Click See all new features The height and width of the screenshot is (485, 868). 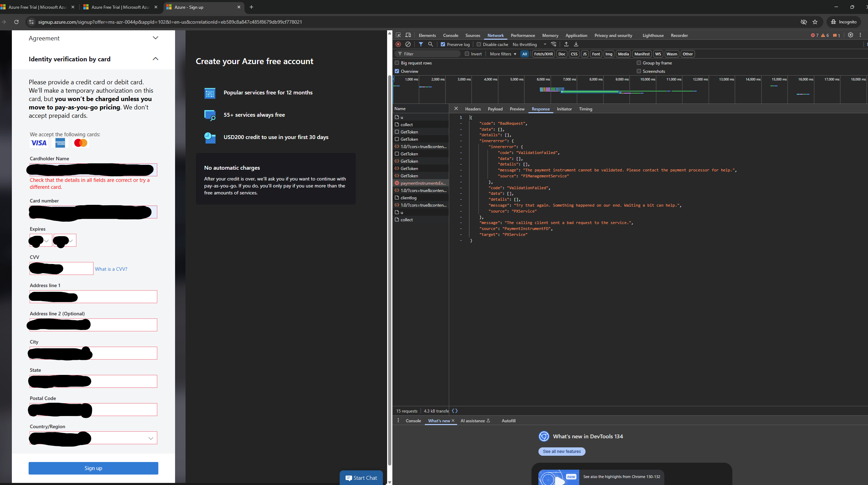pos(562,451)
